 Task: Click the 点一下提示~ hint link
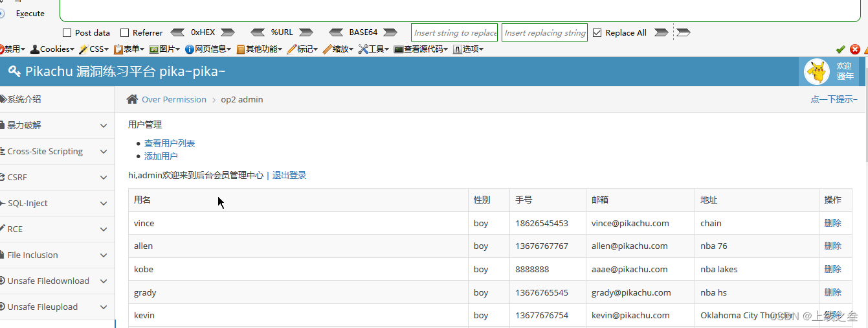[x=834, y=99]
